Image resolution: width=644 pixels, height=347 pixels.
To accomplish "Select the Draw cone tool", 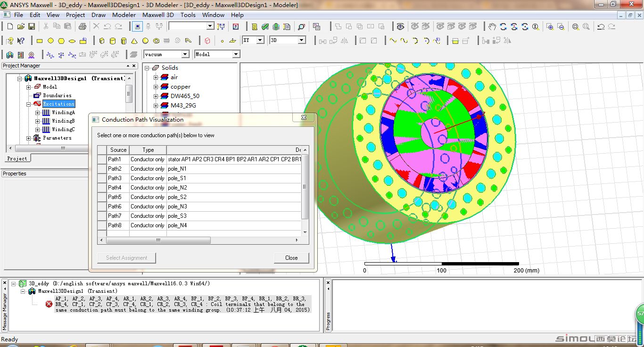I will click(x=134, y=41).
